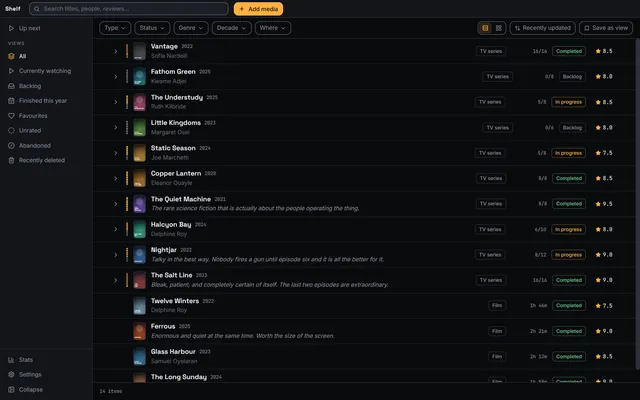This screenshot has width=640, height=400.
Task: Expand The Understudy row
Action: coord(116,102)
